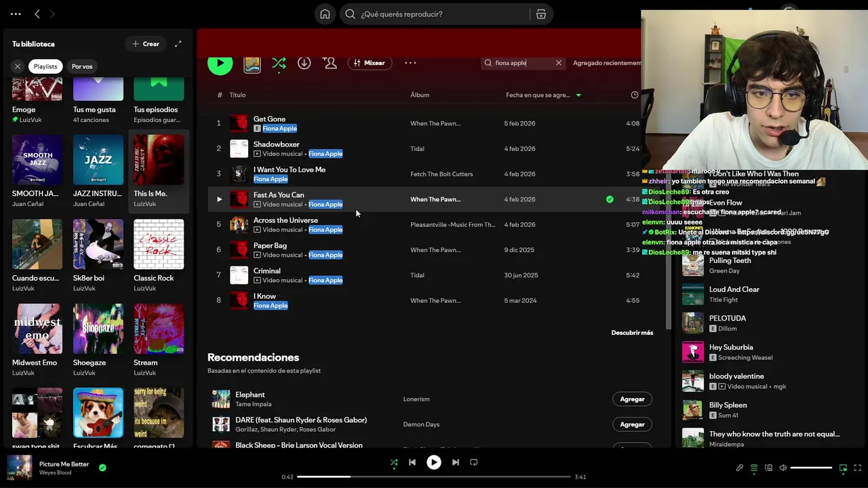The image size is (868, 488).
Task: Open the 'Sk8er boi' playlist
Action: click(x=98, y=256)
